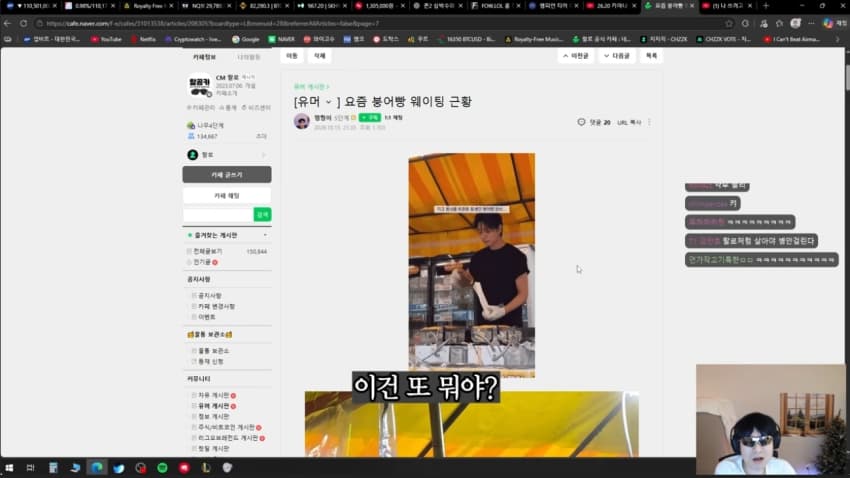850x478 pixels.
Task: Open the red round taskbar app icon
Action: [x=184, y=468]
